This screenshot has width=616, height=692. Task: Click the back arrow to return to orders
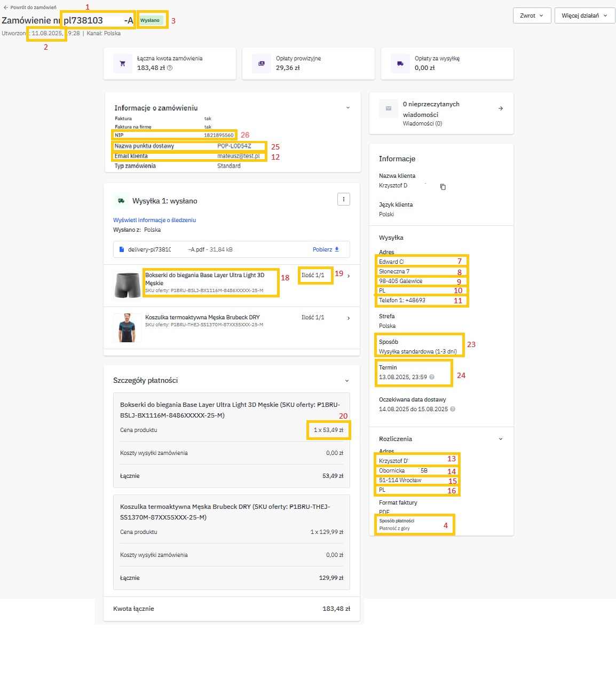point(6,7)
